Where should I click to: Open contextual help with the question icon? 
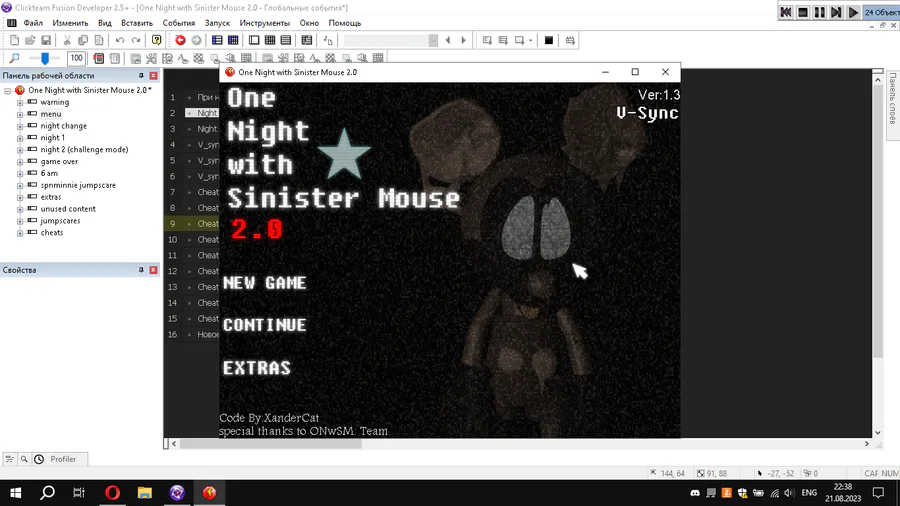(156, 40)
